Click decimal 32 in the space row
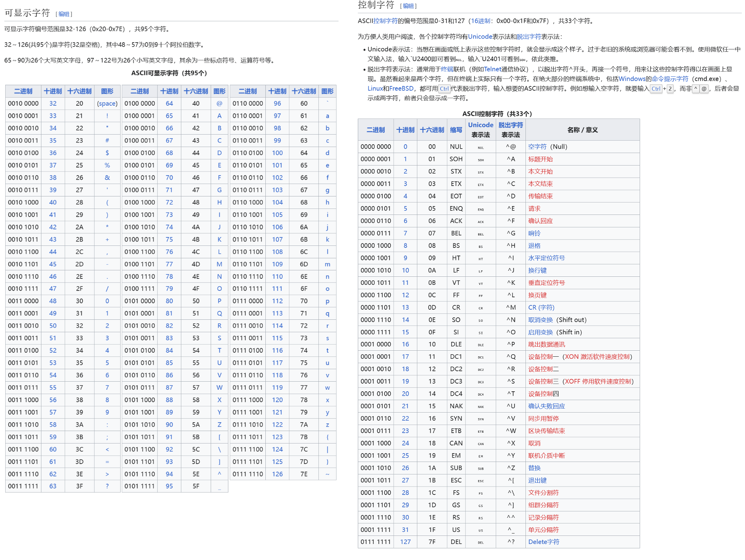This screenshot has height=560, width=745. point(53,103)
